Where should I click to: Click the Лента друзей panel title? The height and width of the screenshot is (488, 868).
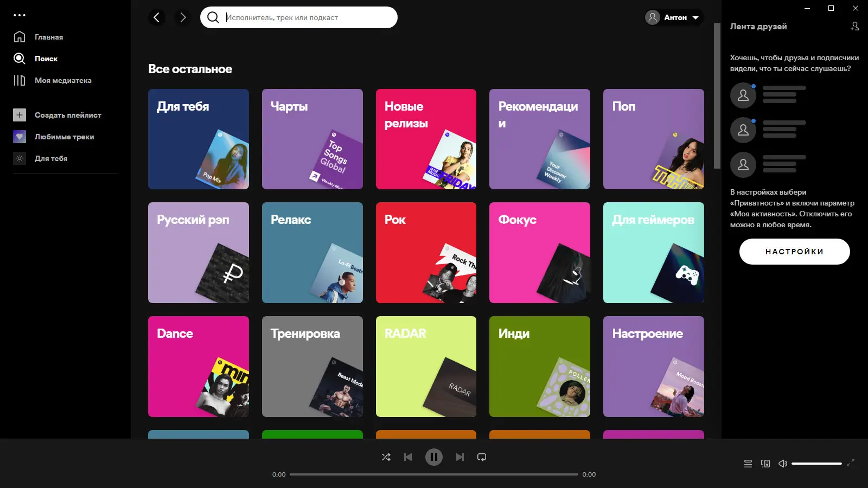pos(758,26)
